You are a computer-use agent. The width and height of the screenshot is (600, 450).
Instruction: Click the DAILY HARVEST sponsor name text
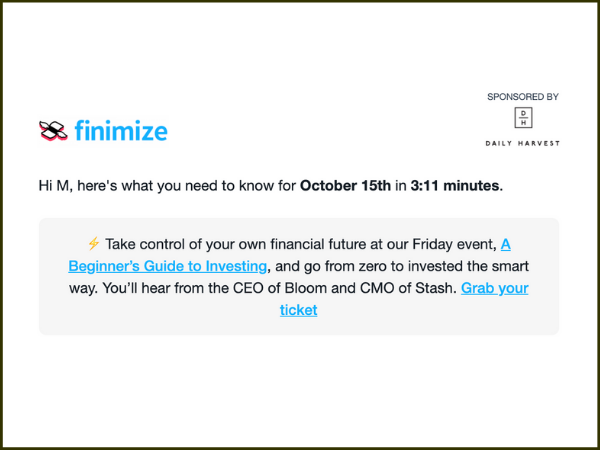pos(523,143)
